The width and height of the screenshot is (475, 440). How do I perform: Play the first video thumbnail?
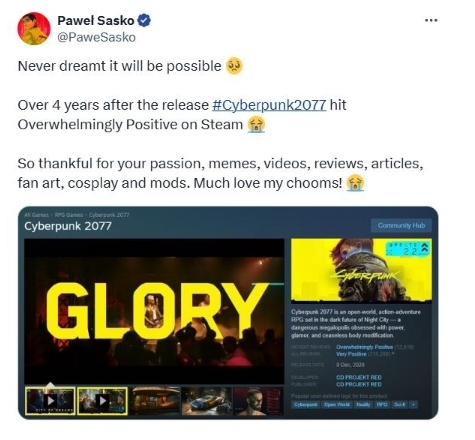click(x=50, y=401)
